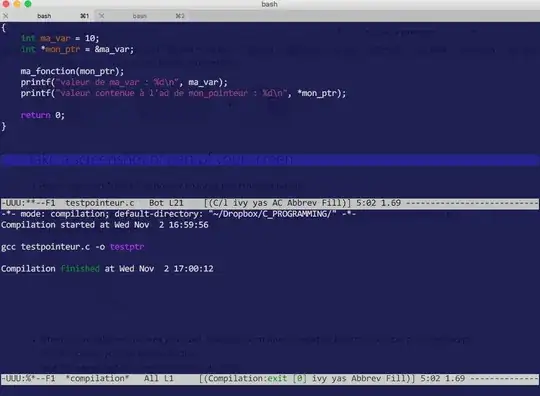Image resolution: width=540 pixels, height=396 pixels.
Task: Click the 'gcc testpointeur.c -o testptr' command
Action: (73, 247)
